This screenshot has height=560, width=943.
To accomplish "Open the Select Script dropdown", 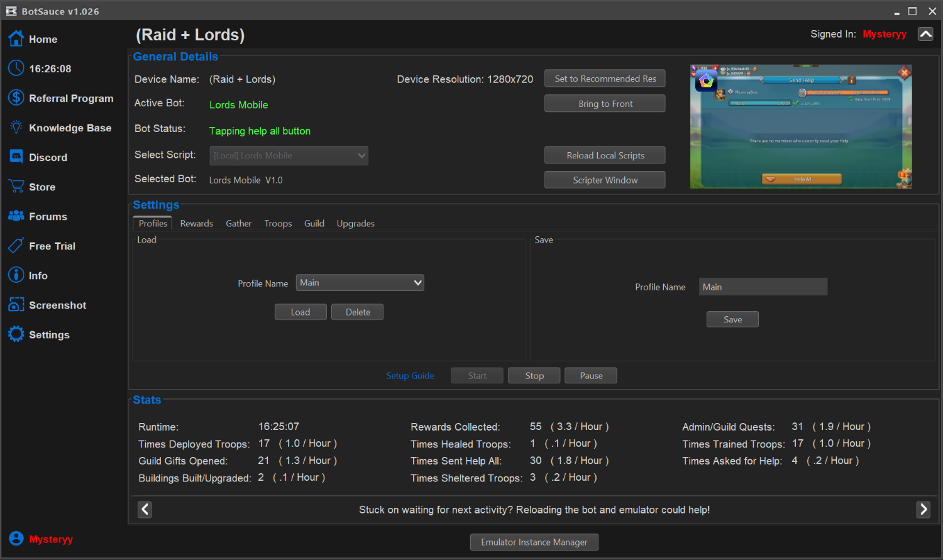I will (x=289, y=155).
